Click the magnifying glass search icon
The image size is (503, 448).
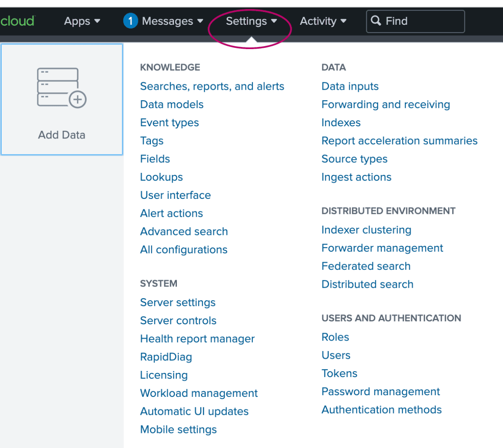click(x=376, y=21)
